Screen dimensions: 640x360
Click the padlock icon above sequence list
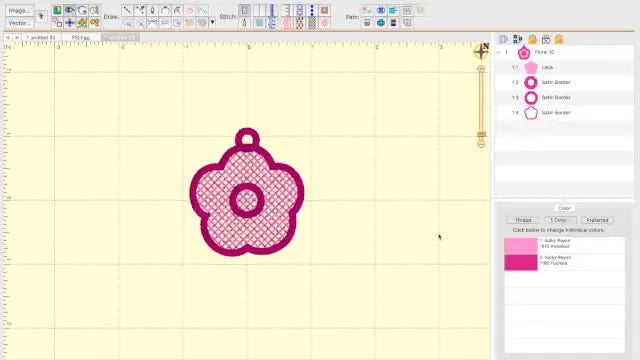(532, 39)
